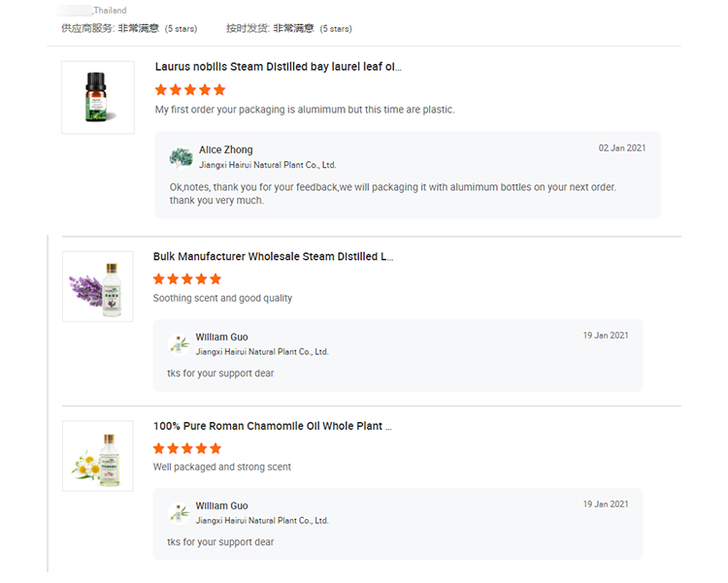Click the 'Soothing scent and good quality' review text

point(222,299)
